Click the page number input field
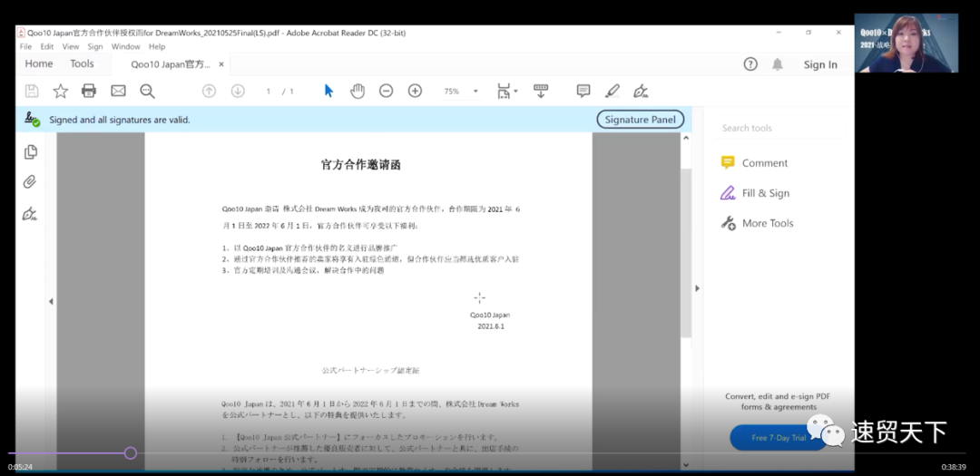Viewport: 980px width, 476px height. (x=269, y=92)
